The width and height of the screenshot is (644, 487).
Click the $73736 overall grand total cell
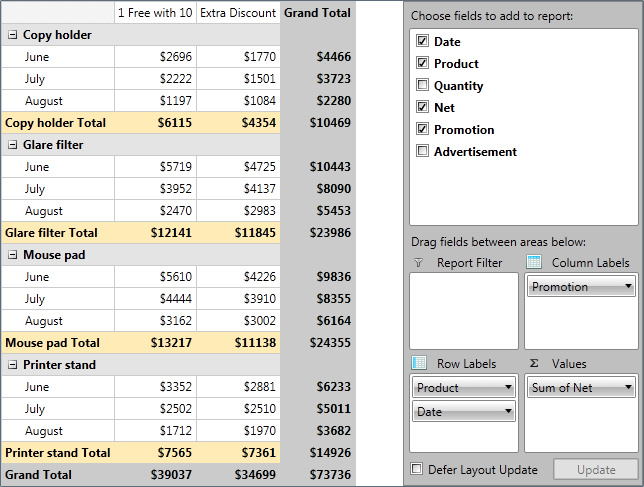(x=317, y=475)
